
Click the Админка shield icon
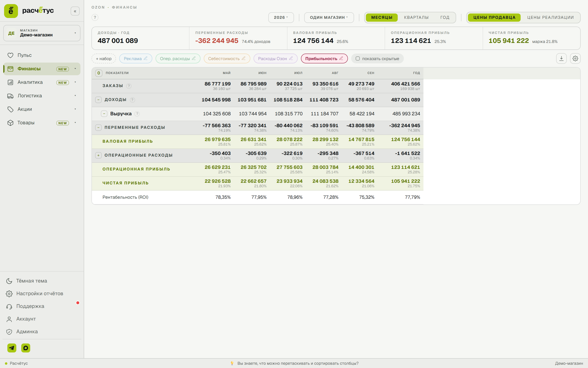[x=9, y=331]
